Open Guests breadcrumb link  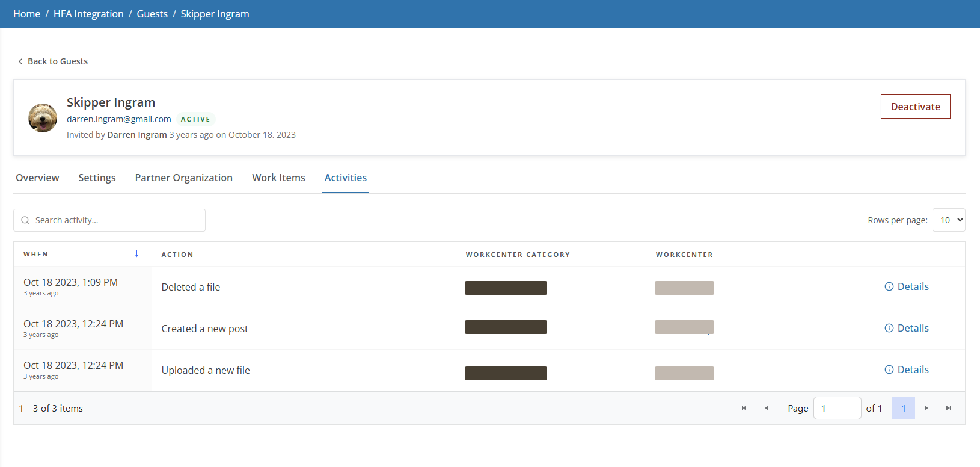coord(152,14)
